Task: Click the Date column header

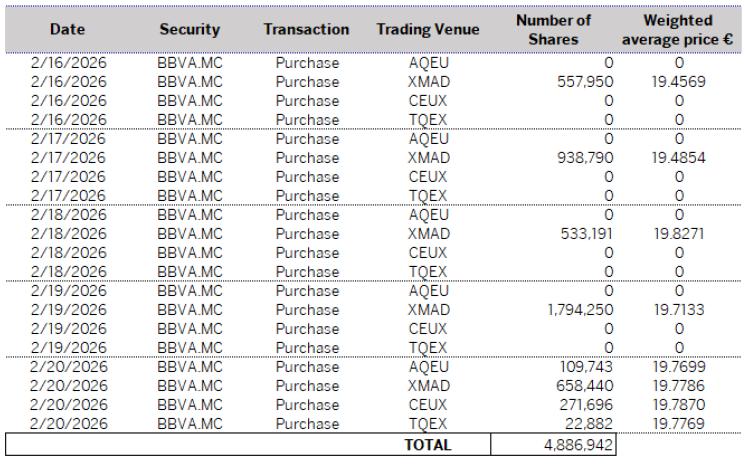Action: pos(68,30)
